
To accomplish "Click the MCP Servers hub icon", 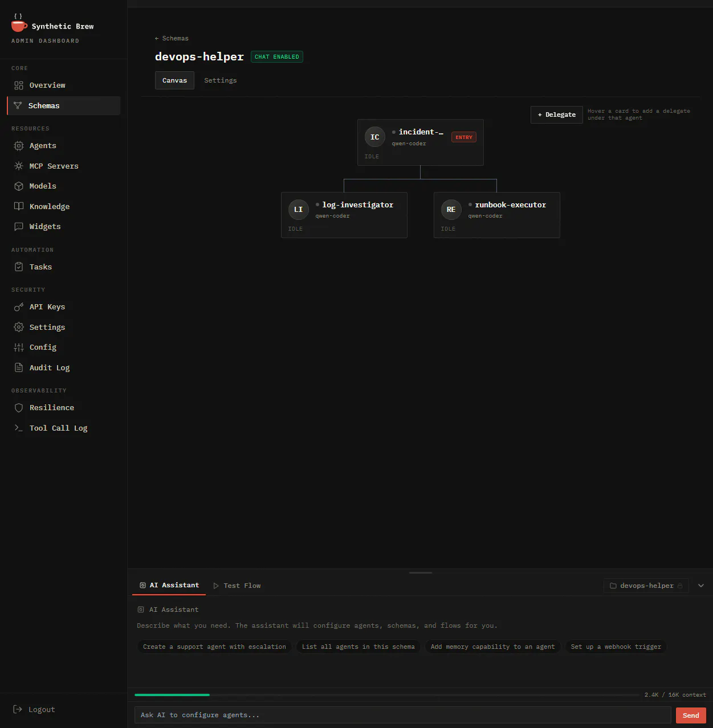I will [19, 166].
